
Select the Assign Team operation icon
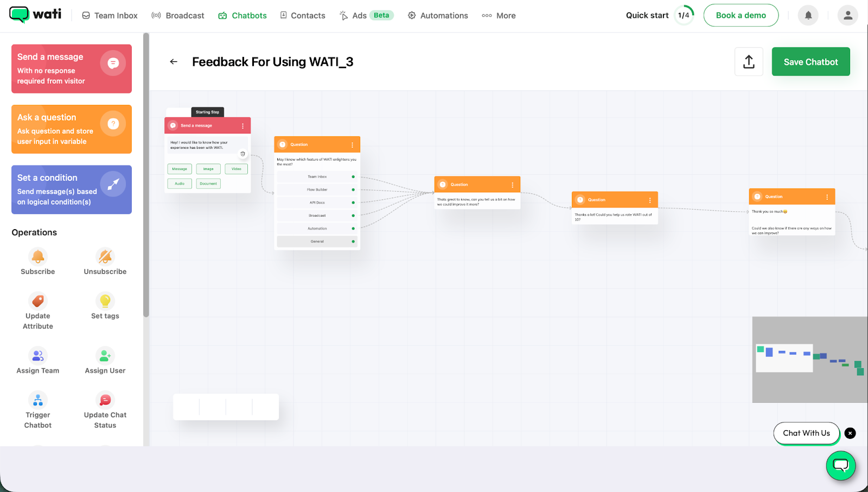click(x=38, y=356)
